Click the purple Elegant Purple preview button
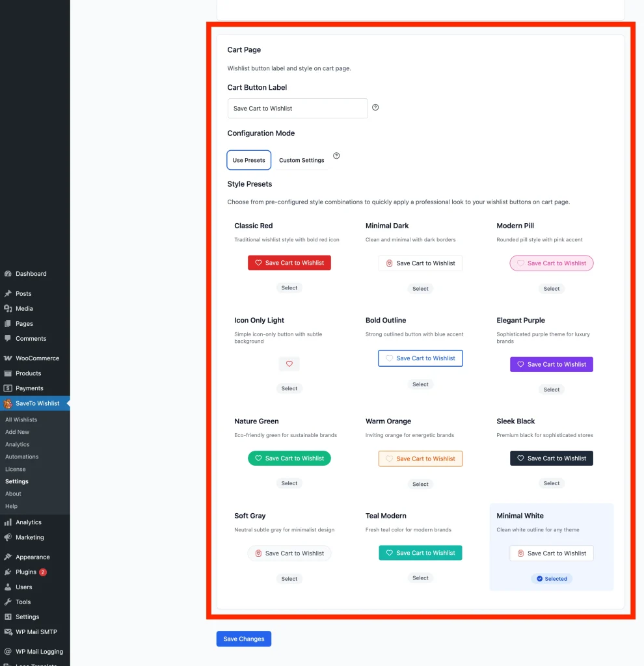Screen dimensions: 644x666 pyautogui.click(x=552, y=364)
